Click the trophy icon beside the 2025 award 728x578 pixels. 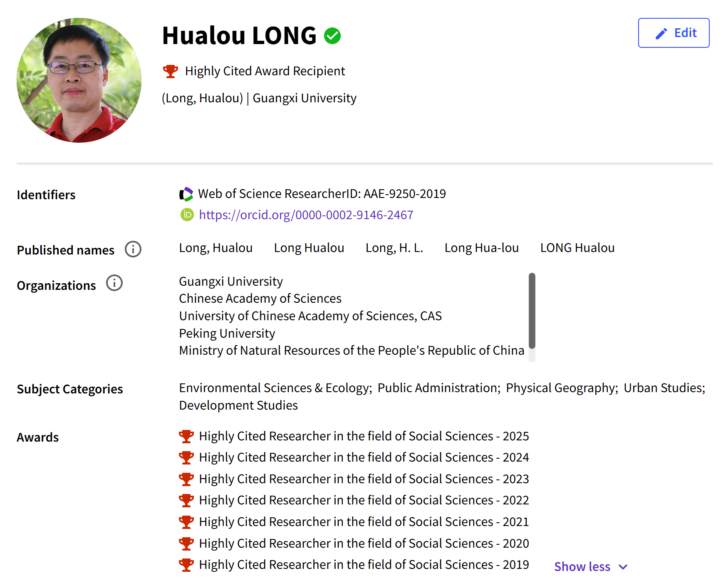click(x=186, y=436)
